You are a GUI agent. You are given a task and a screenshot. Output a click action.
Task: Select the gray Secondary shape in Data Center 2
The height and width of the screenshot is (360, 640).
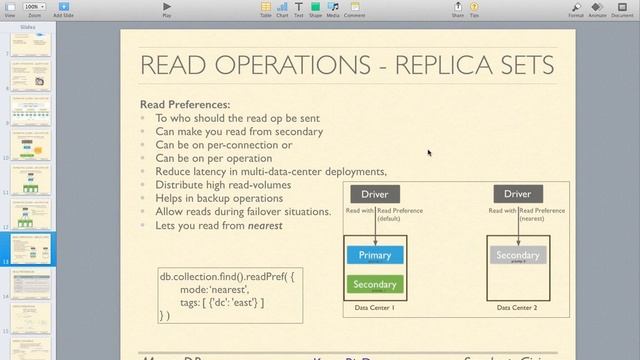coord(518,255)
